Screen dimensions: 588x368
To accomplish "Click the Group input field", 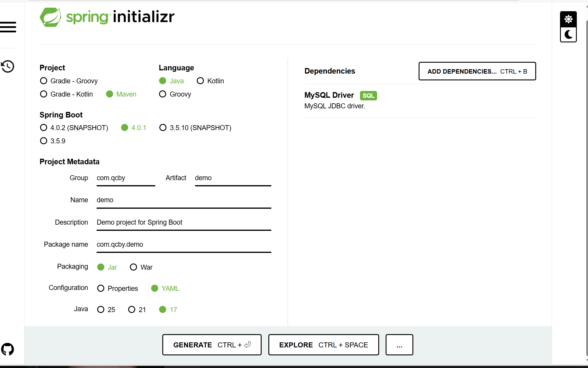I will pyautogui.click(x=125, y=178).
